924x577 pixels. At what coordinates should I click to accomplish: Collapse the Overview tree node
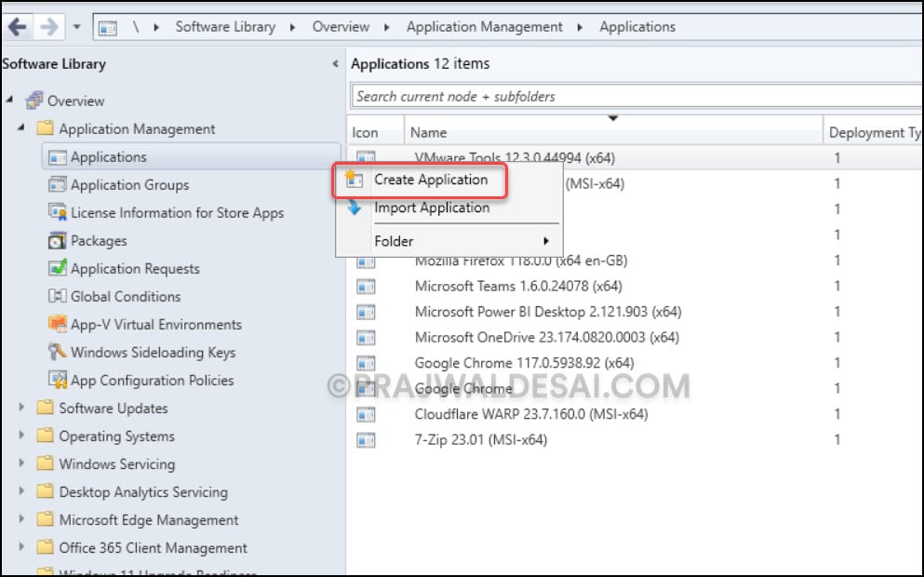pyautogui.click(x=9, y=101)
